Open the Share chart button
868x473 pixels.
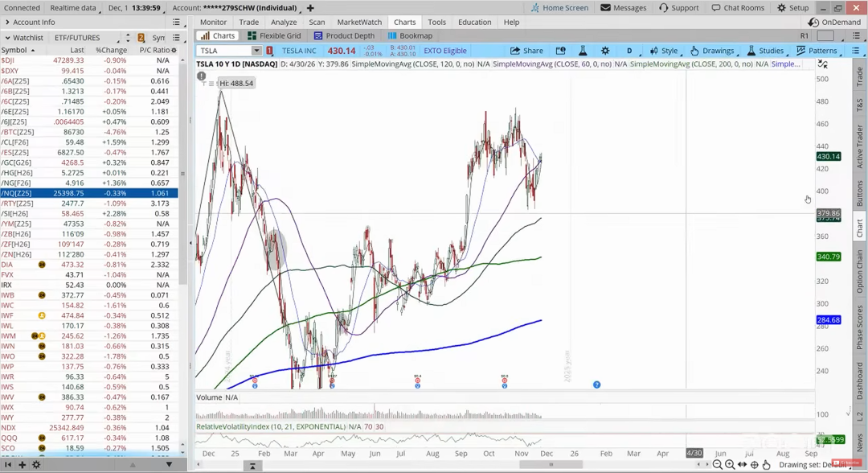526,51
